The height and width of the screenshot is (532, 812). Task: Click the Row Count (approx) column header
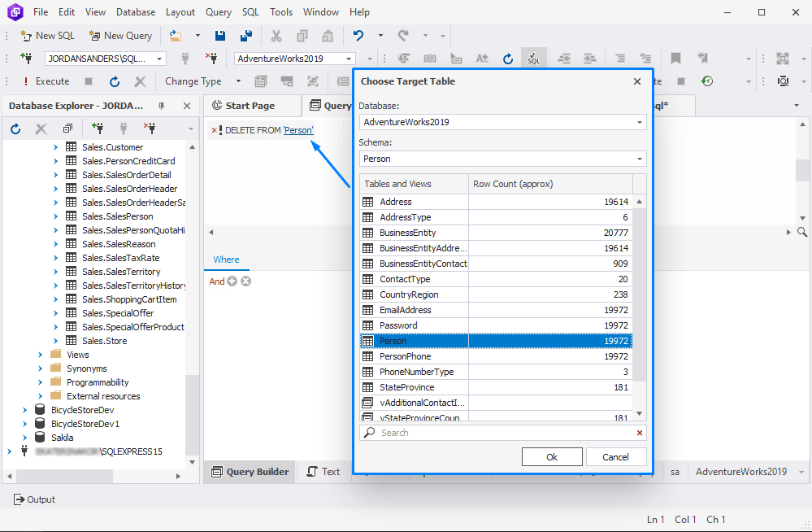tap(550, 184)
